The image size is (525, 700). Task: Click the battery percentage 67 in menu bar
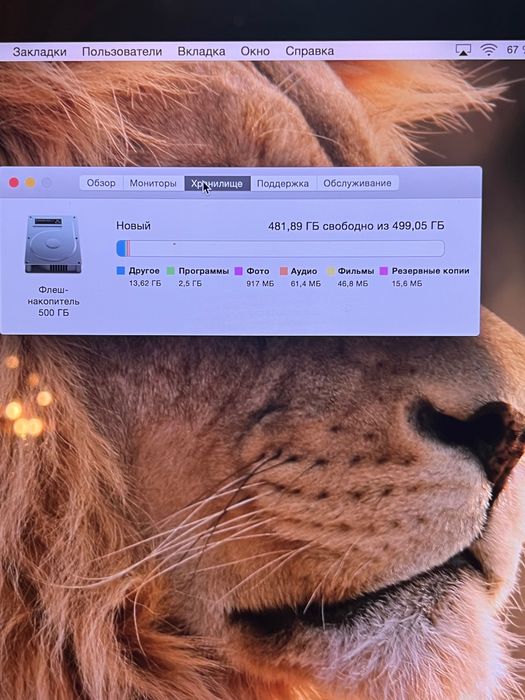(513, 50)
